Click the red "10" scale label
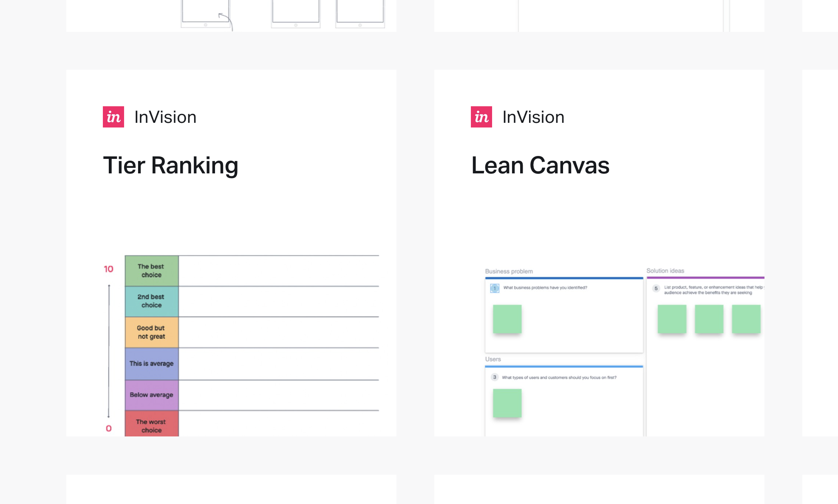 pos(108,269)
